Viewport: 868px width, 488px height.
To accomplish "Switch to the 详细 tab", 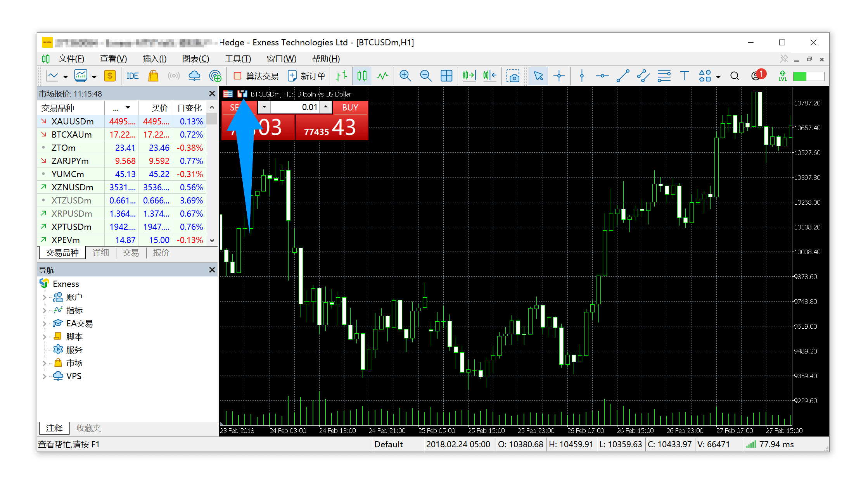I will point(101,253).
